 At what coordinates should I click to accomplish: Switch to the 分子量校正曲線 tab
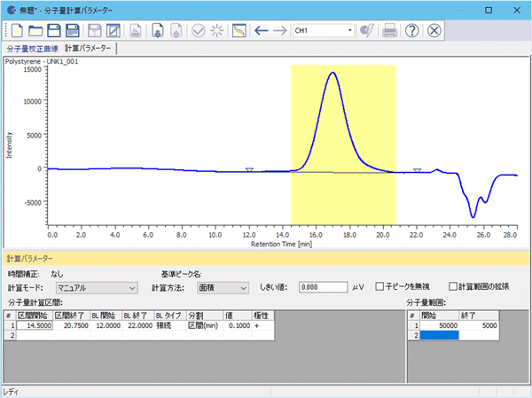coord(32,48)
